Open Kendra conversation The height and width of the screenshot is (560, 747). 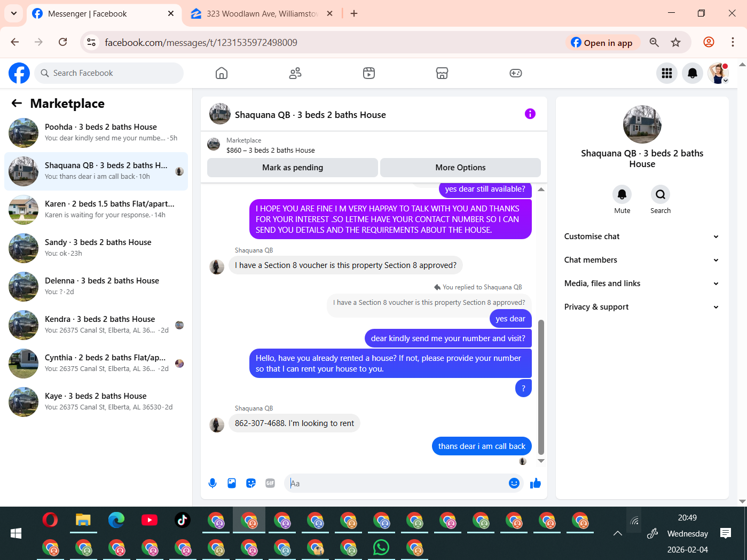pos(96,325)
